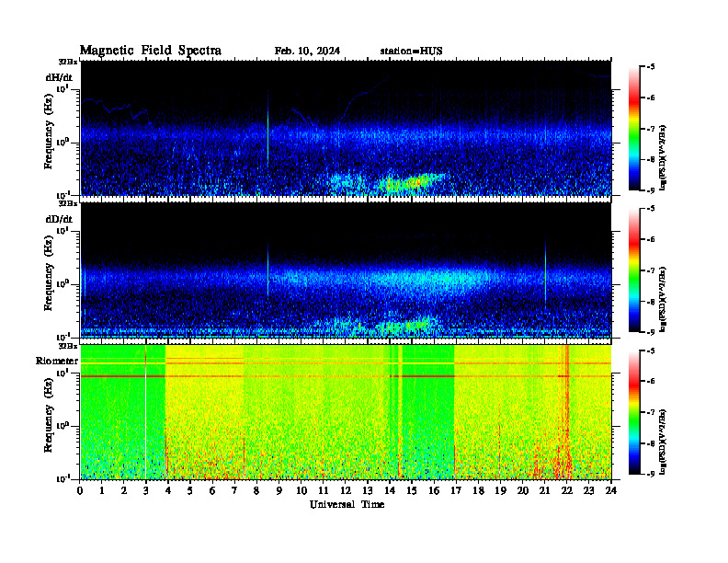Click the "Magnetic Field Spectra" title
Screen dimensions: 728x563
[151, 51]
